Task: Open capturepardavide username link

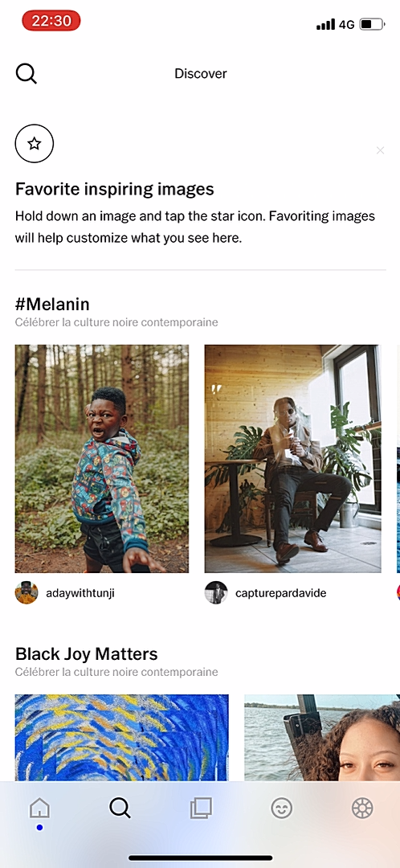Action: (x=281, y=593)
